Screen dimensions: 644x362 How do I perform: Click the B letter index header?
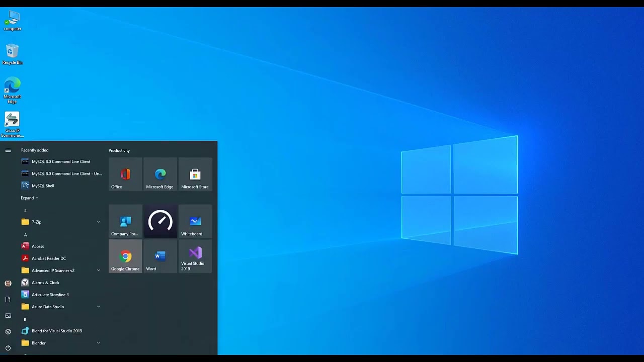(x=25, y=319)
